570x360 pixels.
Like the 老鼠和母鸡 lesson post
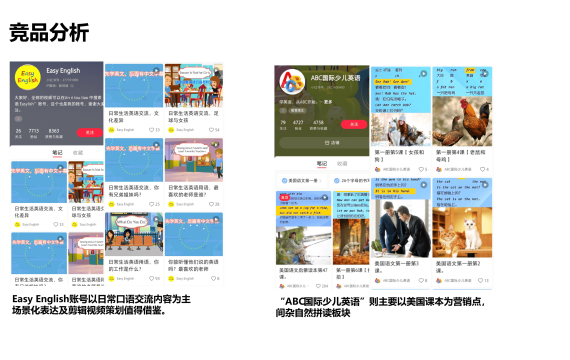[x=482, y=169]
